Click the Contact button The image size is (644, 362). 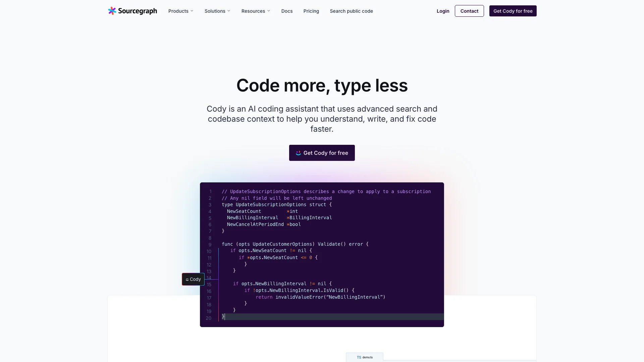point(469,11)
